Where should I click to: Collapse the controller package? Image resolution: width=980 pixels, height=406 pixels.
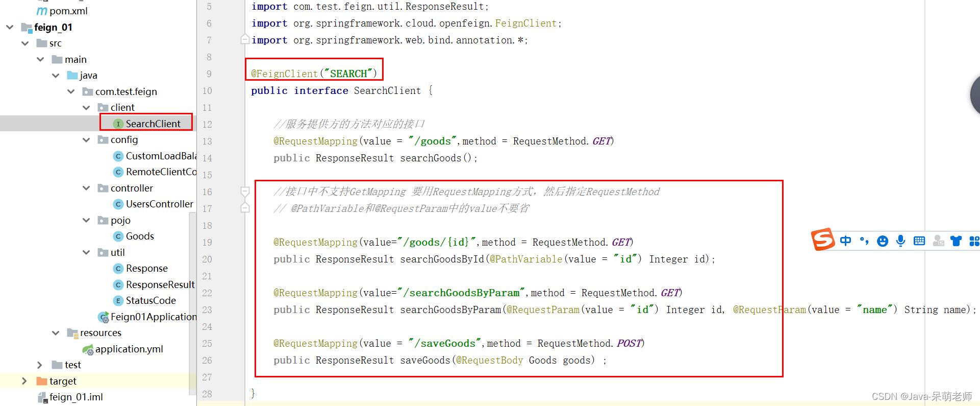click(x=86, y=188)
